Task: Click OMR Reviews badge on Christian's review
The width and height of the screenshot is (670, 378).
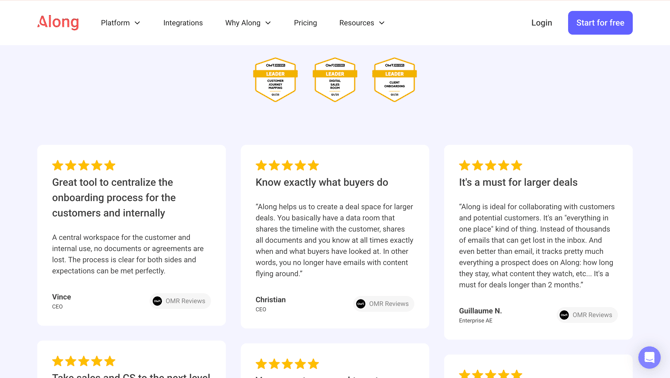Action: (383, 304)
